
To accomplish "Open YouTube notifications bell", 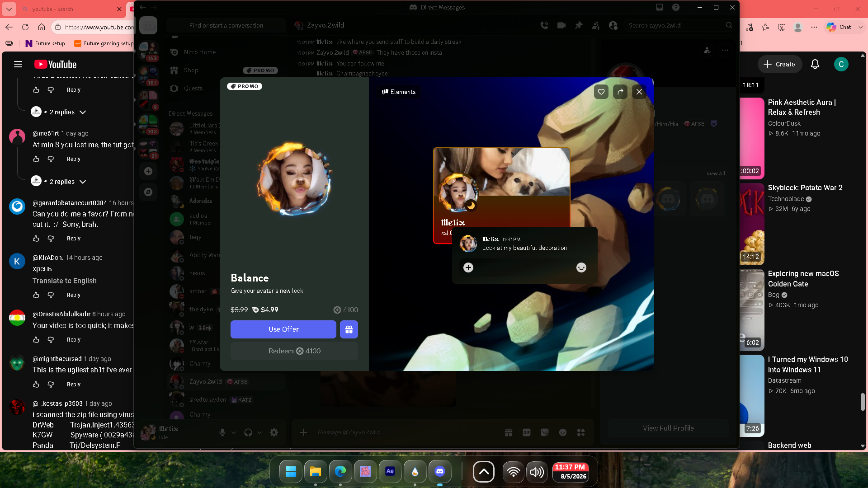I will (x=815, y=64).
